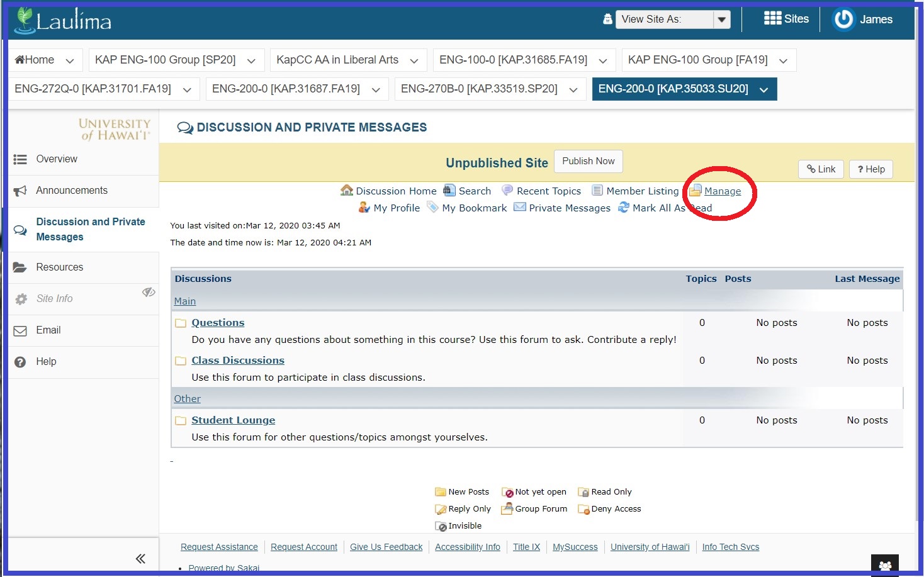Open the Student Lounge forum

coord(233,420)
